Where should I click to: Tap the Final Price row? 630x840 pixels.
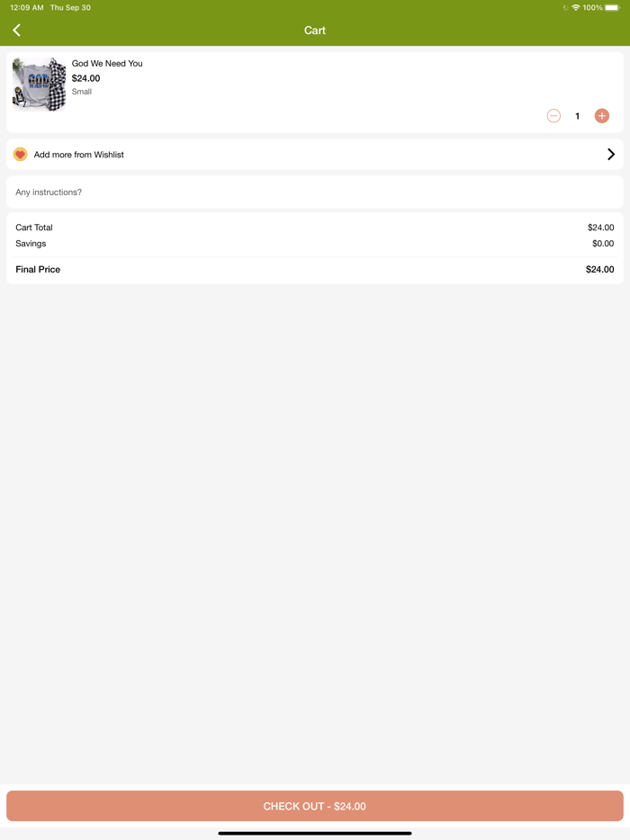315,270
